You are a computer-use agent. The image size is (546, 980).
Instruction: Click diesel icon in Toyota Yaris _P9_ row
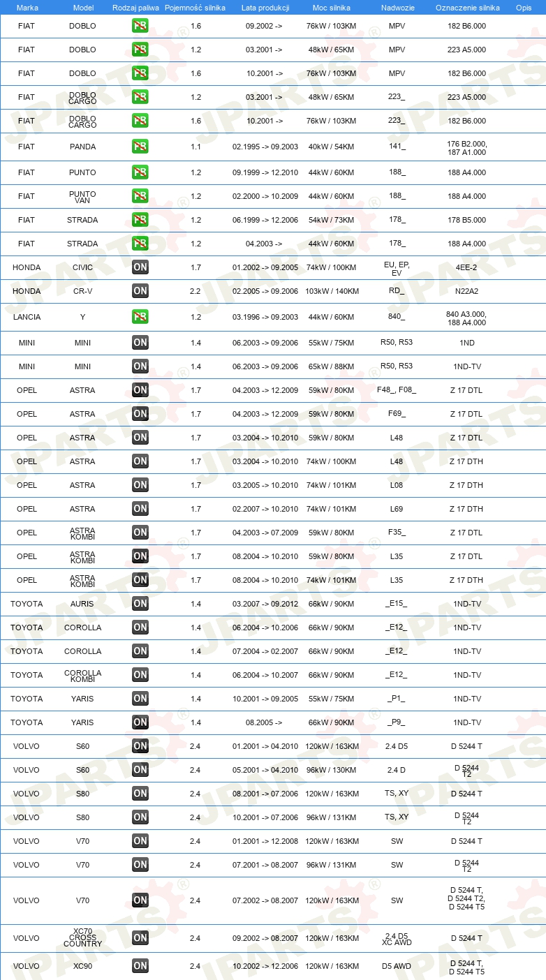(x=140, y=722)
